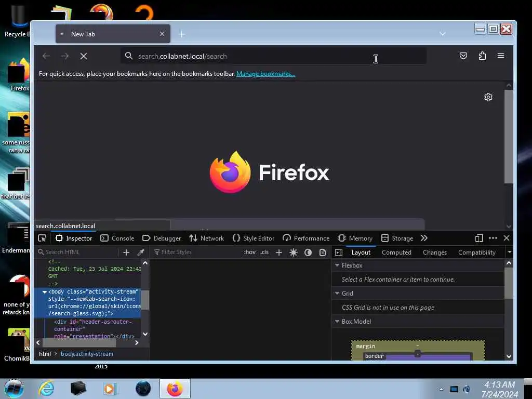
Task: Toggle the .cls classes panel
Action: (264, 252)
